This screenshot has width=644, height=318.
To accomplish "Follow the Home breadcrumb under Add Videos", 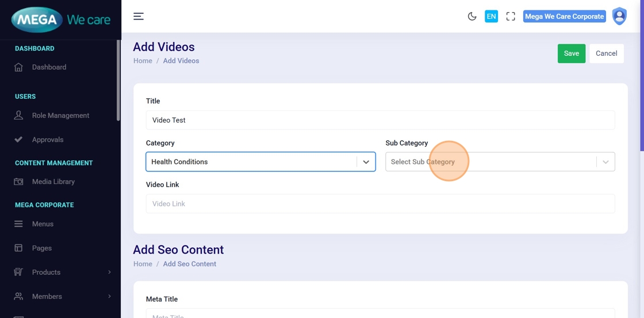I will point(143,61).
